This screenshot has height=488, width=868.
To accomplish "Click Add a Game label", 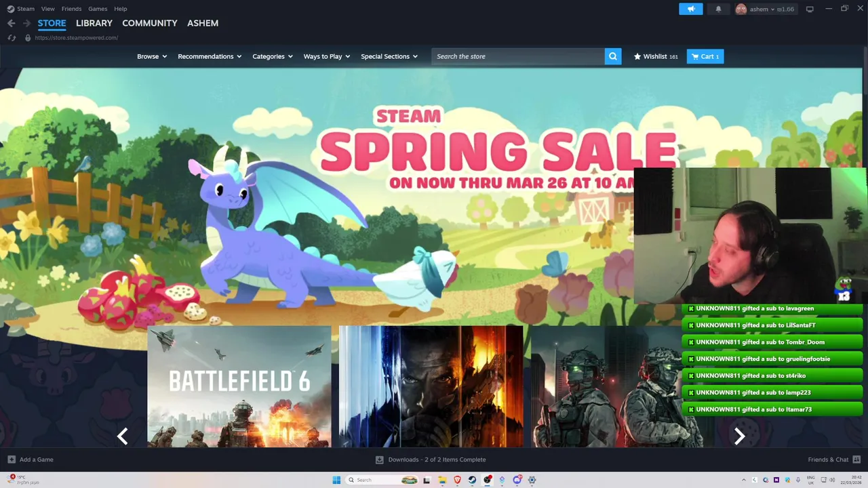I will coord(37,460).
